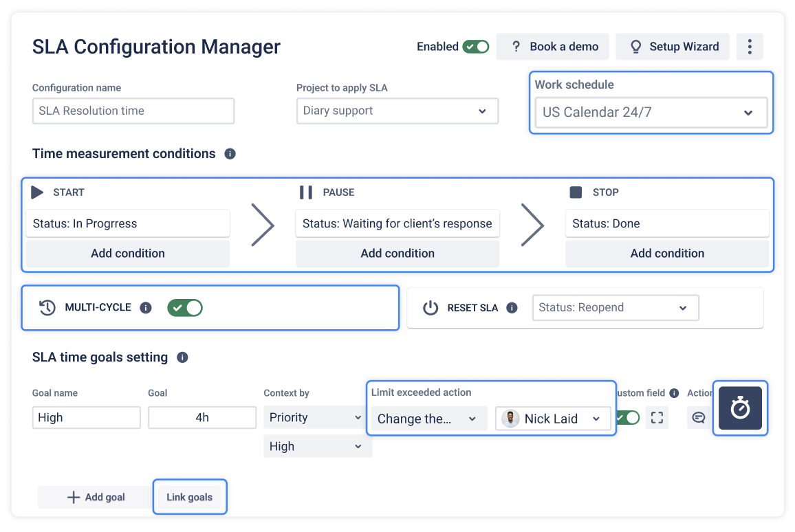
Task: Toggle the Enabled switch off
Action: 476,47
